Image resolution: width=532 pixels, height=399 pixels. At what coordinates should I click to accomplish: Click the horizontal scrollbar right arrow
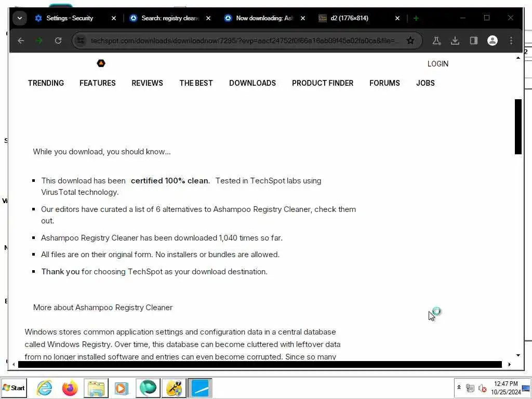[x=509, y=364]
